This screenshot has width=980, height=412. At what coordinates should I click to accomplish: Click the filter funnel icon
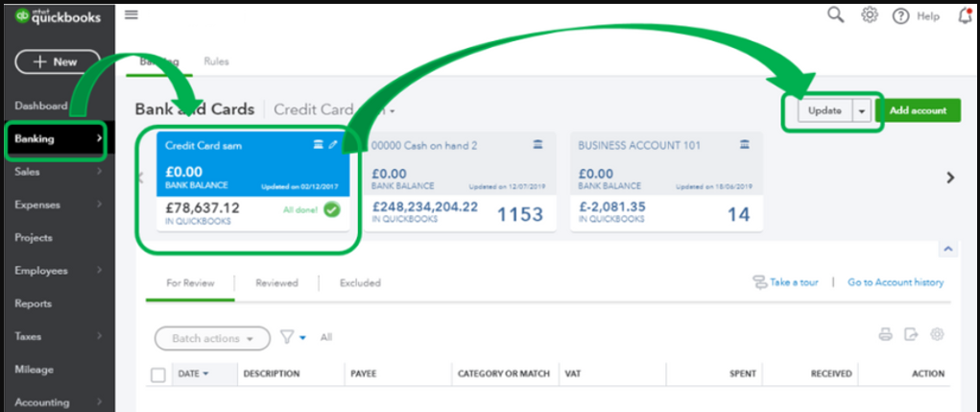tap(287, 338)
